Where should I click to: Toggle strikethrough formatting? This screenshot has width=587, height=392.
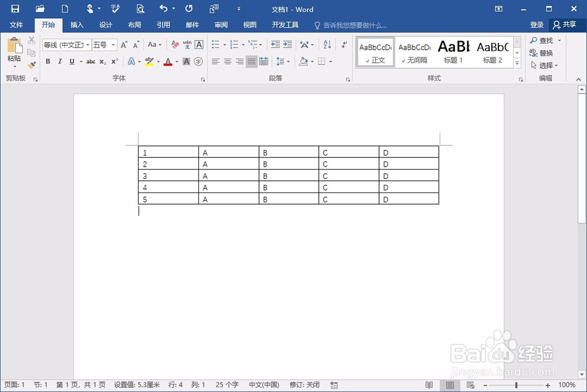pos(90,62)
